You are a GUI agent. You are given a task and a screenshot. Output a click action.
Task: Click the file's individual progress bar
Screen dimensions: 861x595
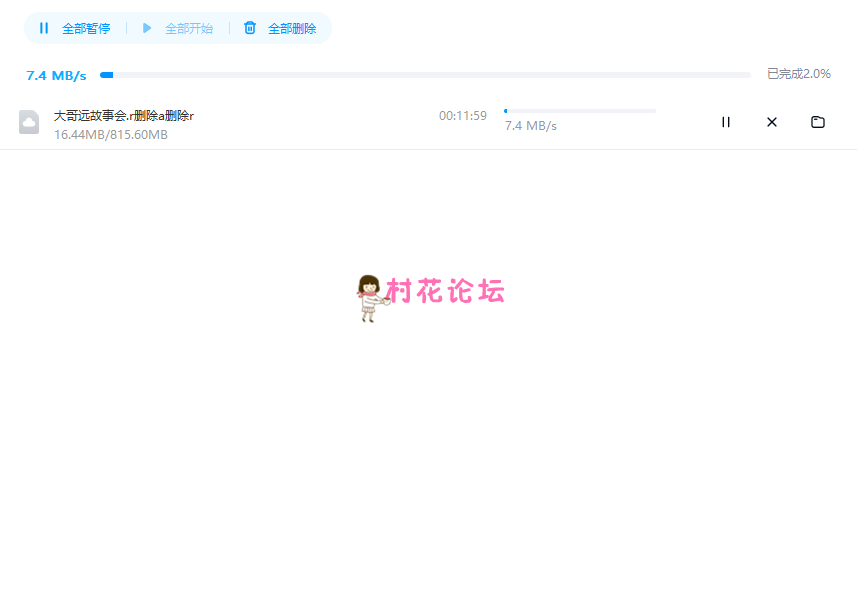pos(580,111)
